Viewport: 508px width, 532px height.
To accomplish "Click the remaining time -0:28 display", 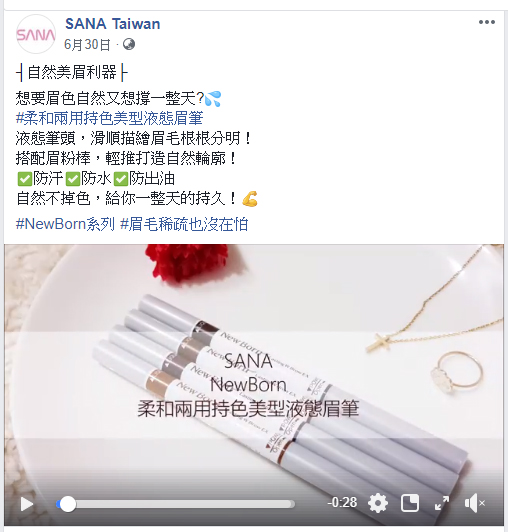I will click(342, 502).
